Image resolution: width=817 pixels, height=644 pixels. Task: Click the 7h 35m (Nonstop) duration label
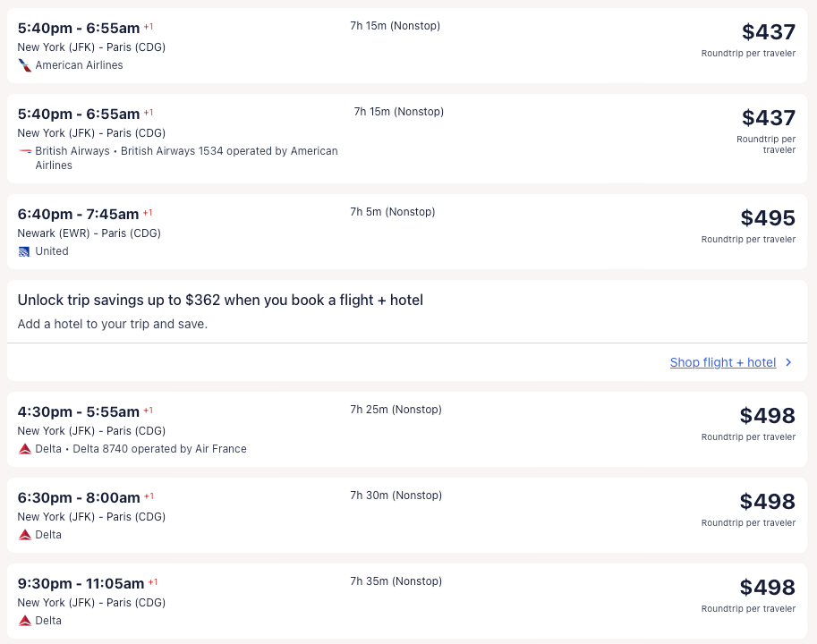tap(396, 581)
